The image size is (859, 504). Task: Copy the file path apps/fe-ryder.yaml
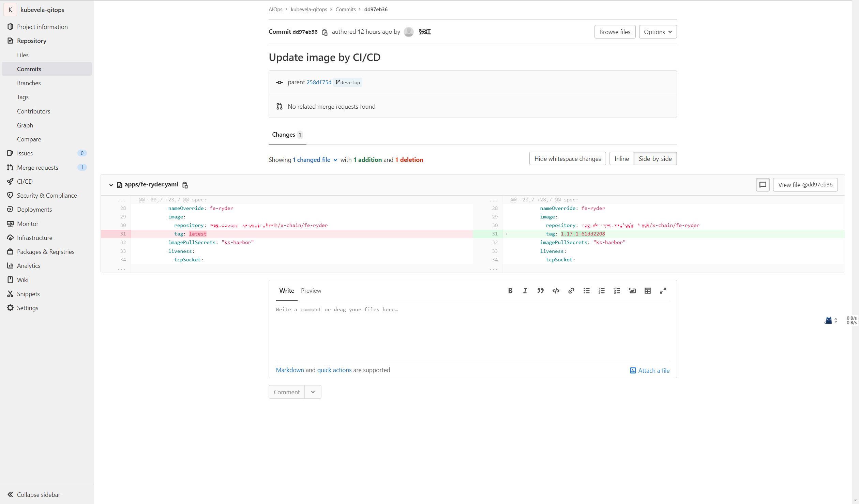click(185, 184)
